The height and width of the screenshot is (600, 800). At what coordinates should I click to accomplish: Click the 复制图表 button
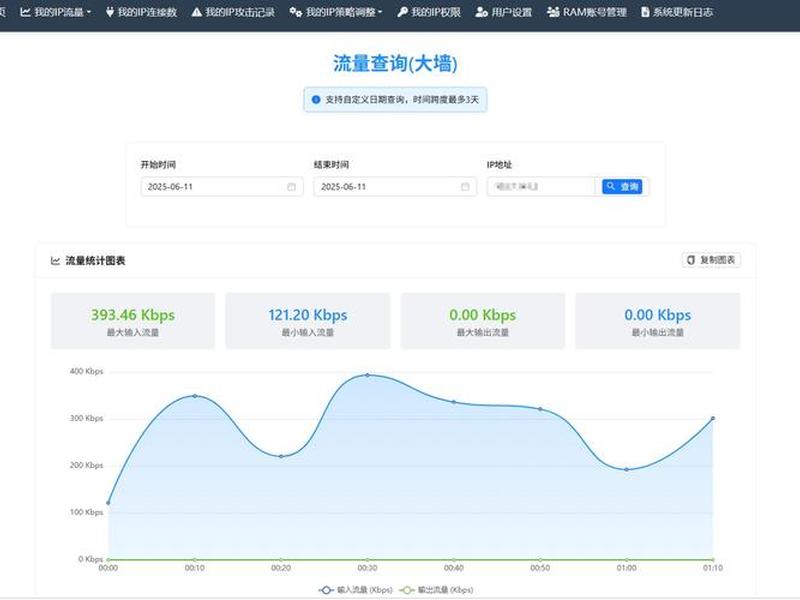tap(711, 260)
